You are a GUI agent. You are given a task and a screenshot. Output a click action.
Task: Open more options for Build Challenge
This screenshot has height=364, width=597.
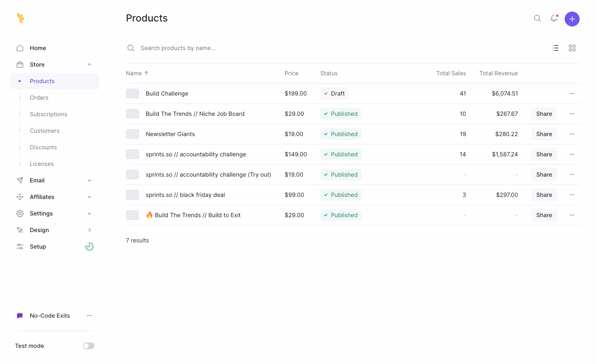tap(572, 93)
